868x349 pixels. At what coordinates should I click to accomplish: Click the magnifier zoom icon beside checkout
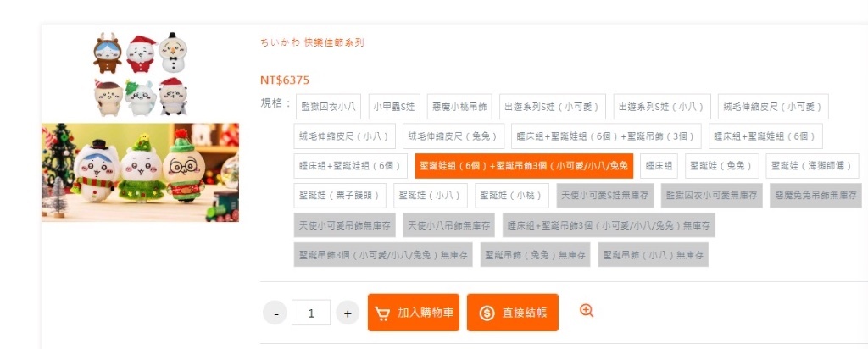click(587, 311)
